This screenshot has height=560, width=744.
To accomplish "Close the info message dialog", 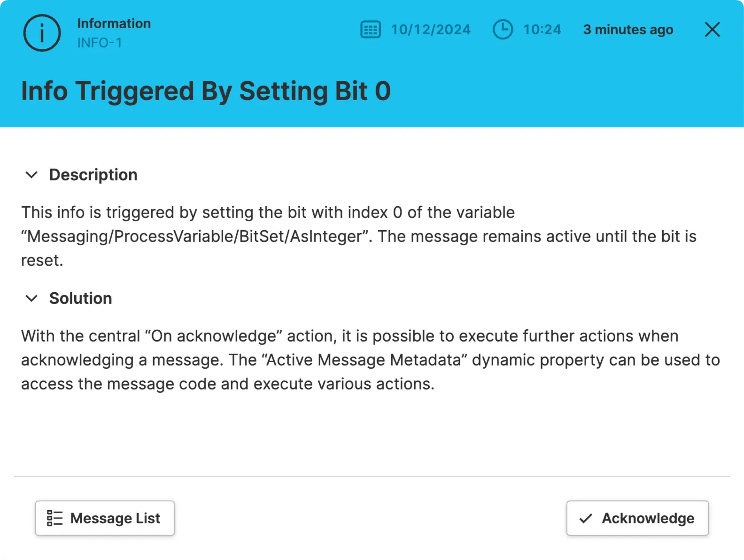I will 712,30.
